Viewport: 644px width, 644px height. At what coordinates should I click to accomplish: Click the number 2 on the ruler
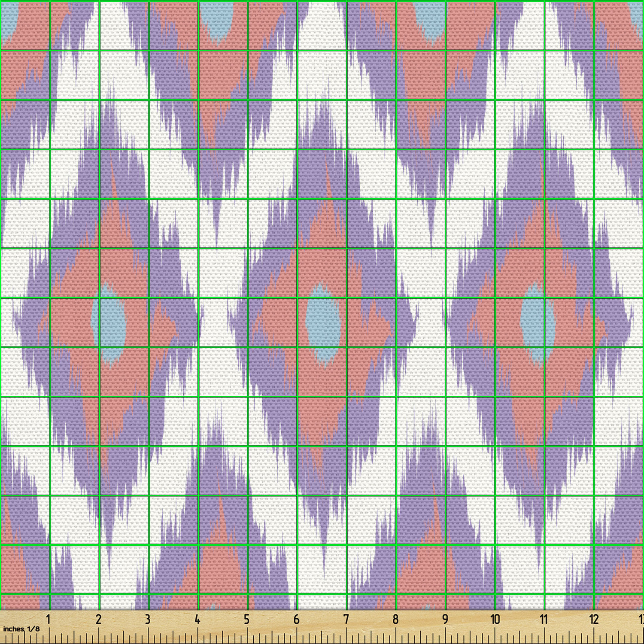98,620
